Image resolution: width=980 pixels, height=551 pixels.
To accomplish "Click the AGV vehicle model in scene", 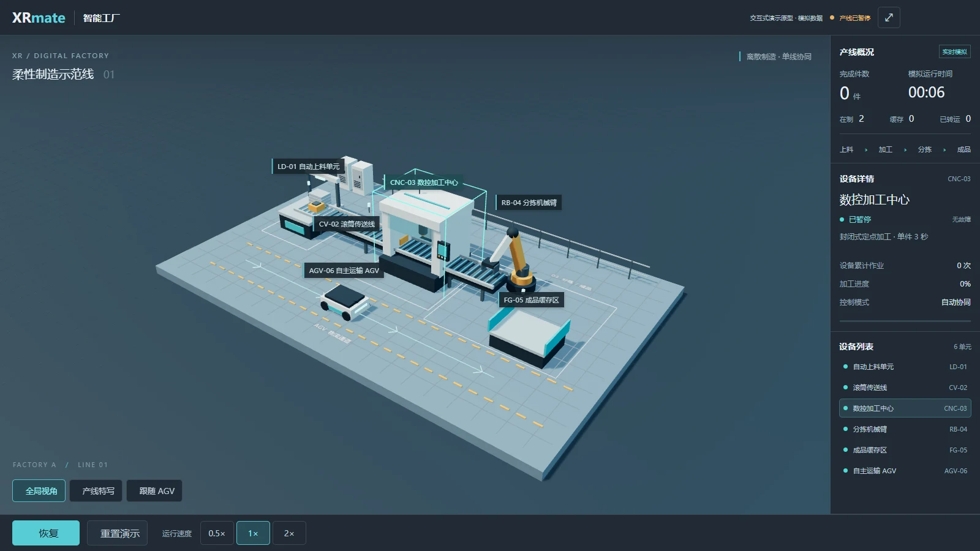I will (x=344, y=301).
